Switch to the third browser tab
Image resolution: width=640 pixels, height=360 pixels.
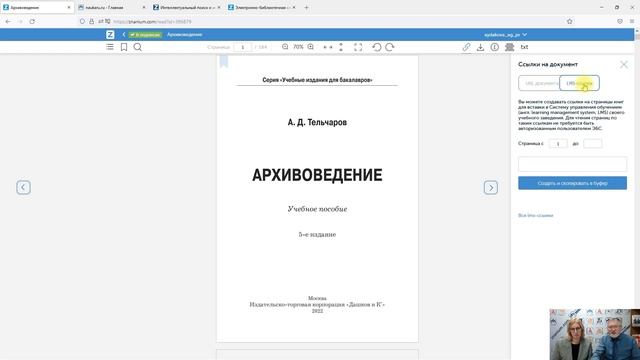coord(186,7)
